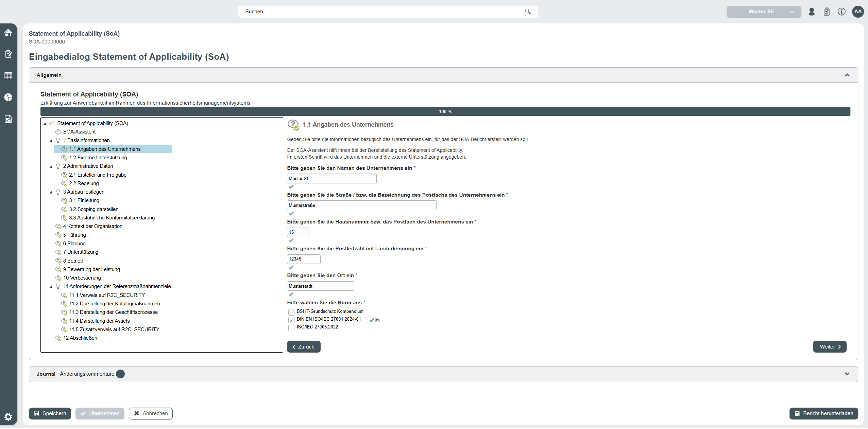Open the pie chart sidebar icon
The width and height of the screenshot is (868, 429).
pos(8,97)
